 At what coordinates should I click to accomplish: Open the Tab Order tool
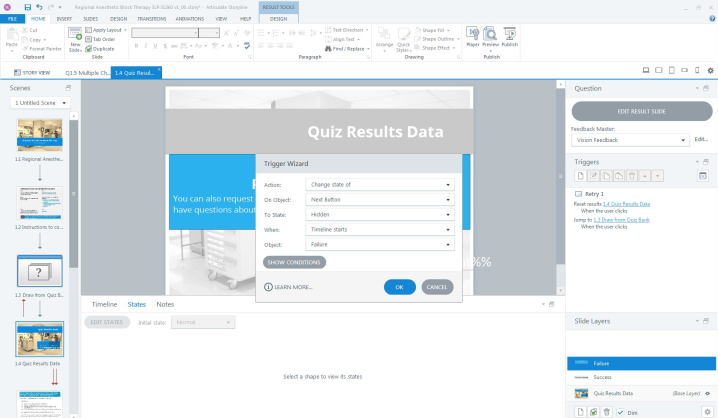(x=100, y=39)
